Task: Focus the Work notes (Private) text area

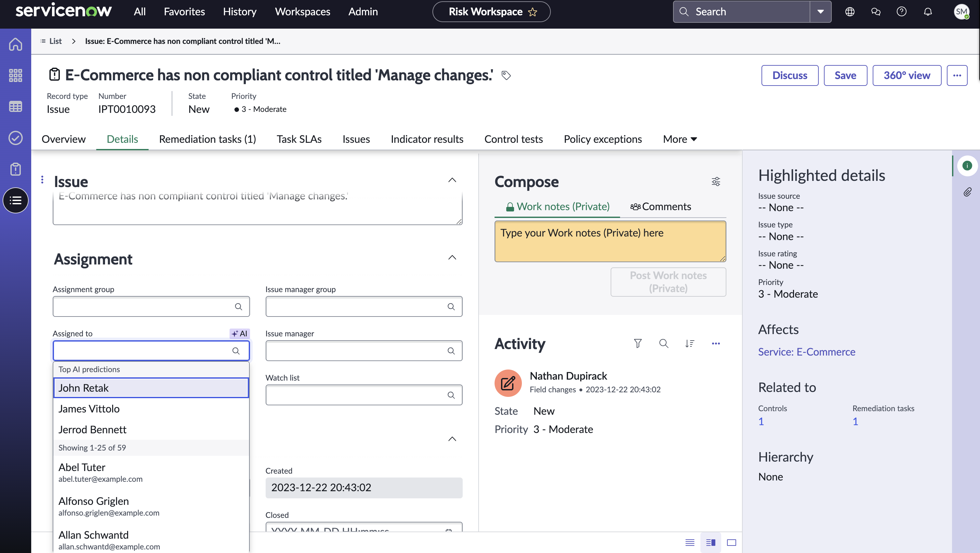Action: pyautogui.click(x=610, y=242)
